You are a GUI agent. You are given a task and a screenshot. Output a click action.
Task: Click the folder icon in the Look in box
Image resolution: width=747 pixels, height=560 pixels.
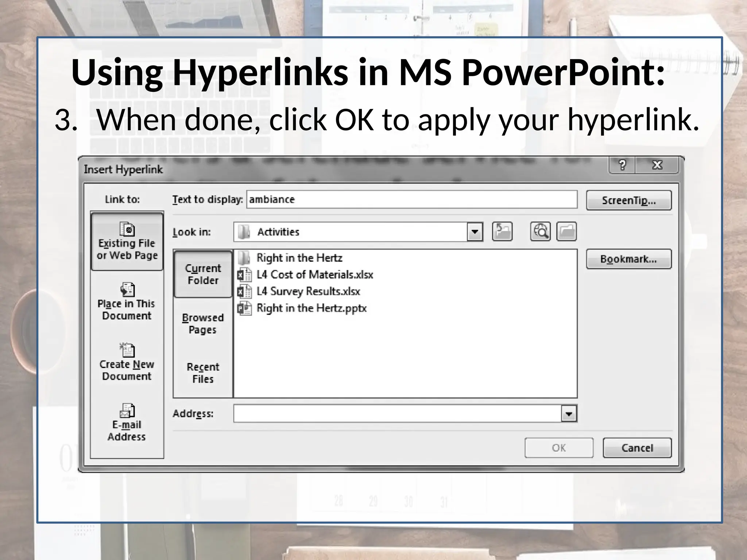(x=244, y=232)
